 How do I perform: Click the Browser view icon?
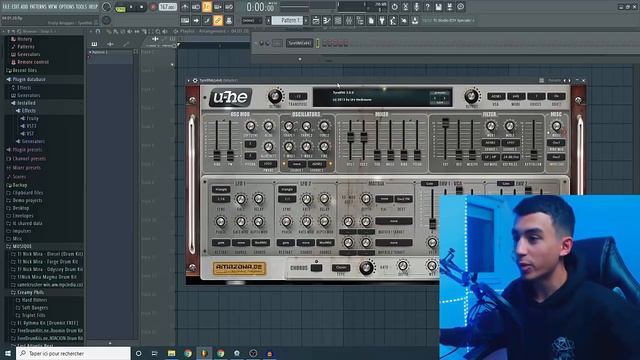coord(360,20)
